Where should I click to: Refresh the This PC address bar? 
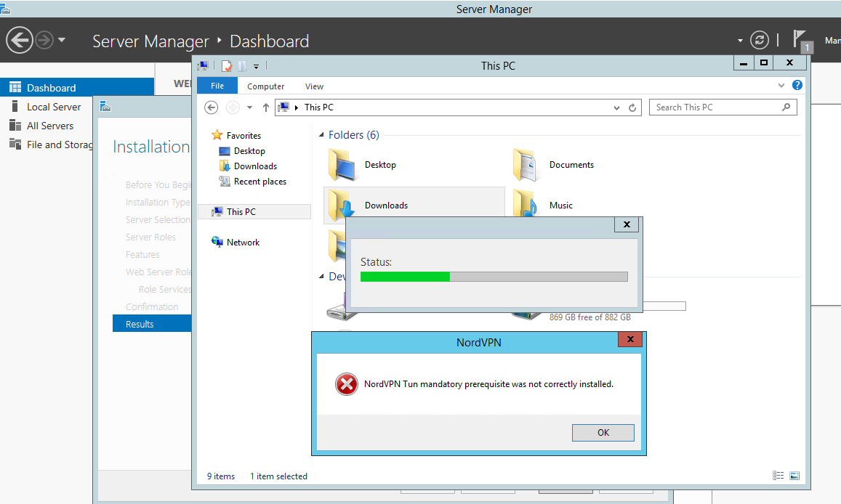pos(633,107)
